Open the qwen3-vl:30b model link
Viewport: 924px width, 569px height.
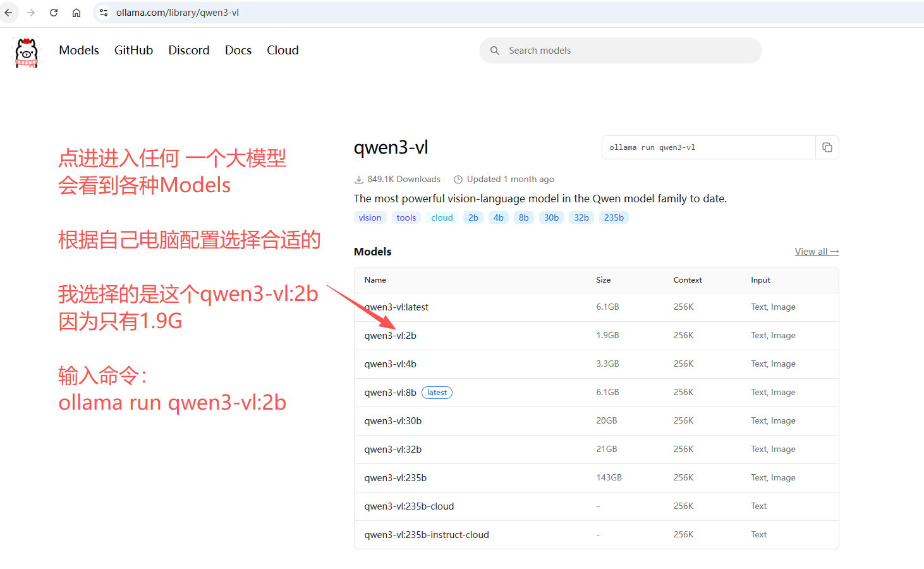393,421
